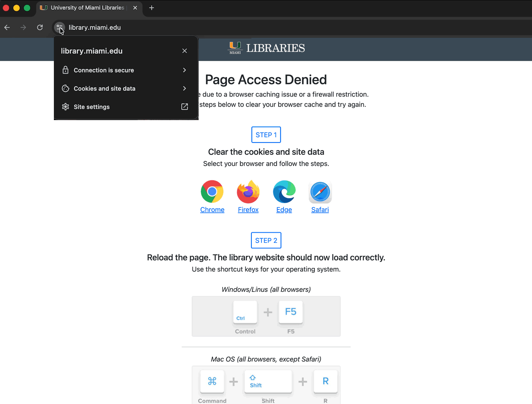This screenshot has width=532, height=404.
Task: Click the browser forward arrow
Action: (23, 27)
